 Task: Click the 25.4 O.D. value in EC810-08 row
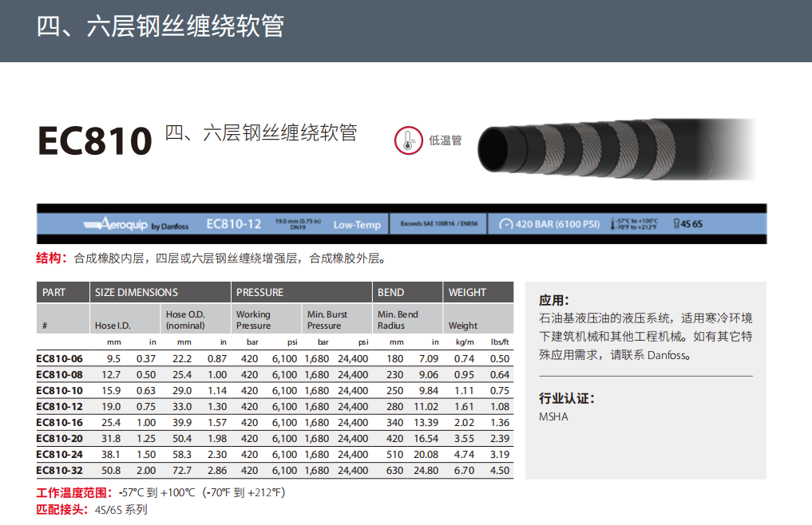click(182, 374)
